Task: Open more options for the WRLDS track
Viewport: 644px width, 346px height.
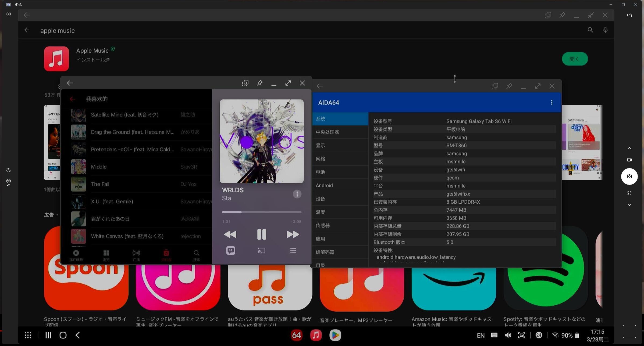Action: pyautogui.click(x=297, y=194)
